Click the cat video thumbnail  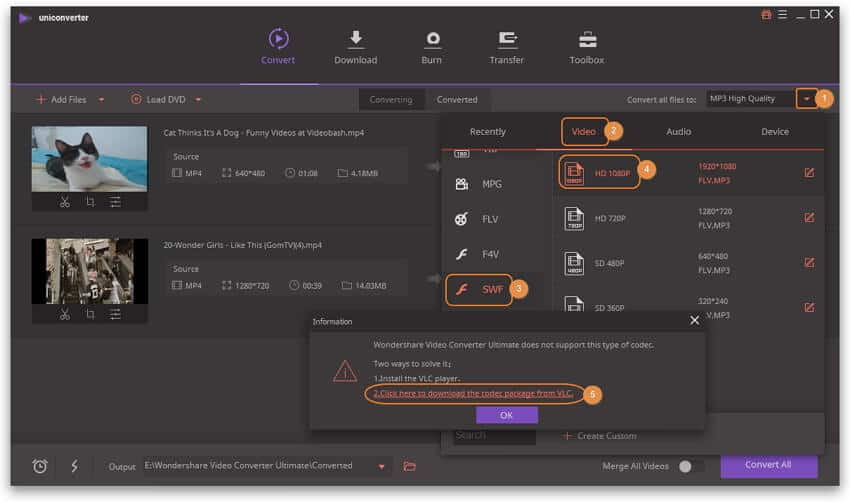pos(89,159)
